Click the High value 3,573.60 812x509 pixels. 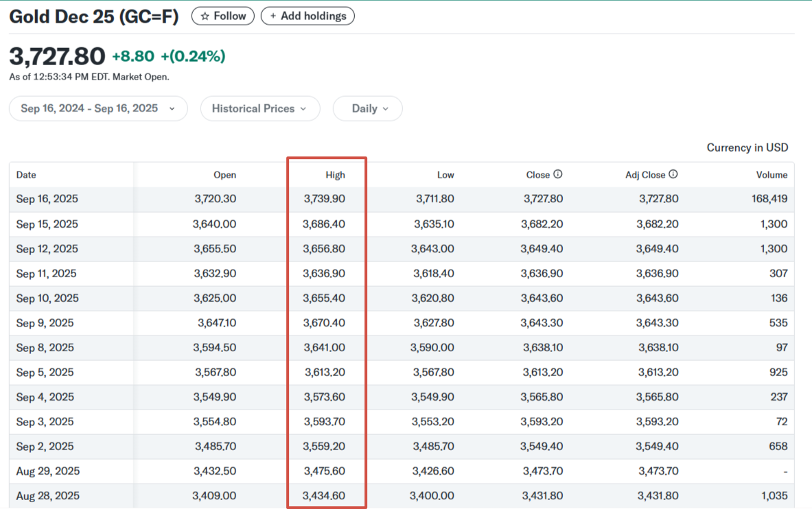324,397
